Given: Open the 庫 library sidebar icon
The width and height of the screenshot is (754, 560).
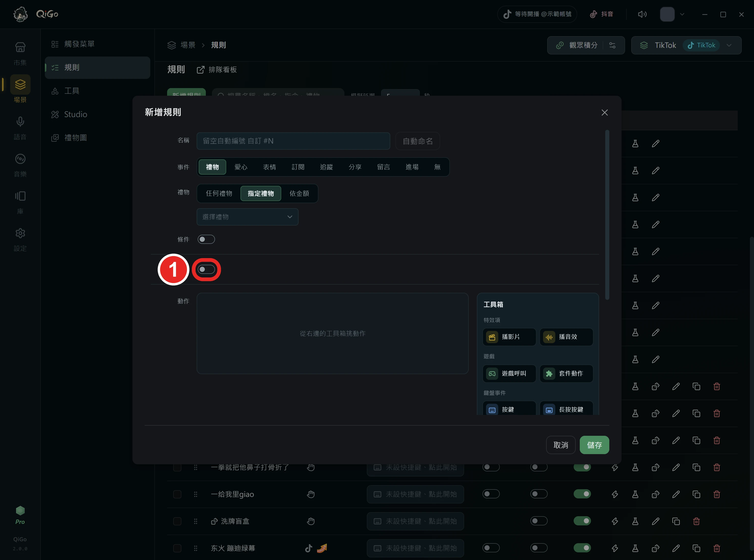Looking at the screenshot, I should click(20, 196).
